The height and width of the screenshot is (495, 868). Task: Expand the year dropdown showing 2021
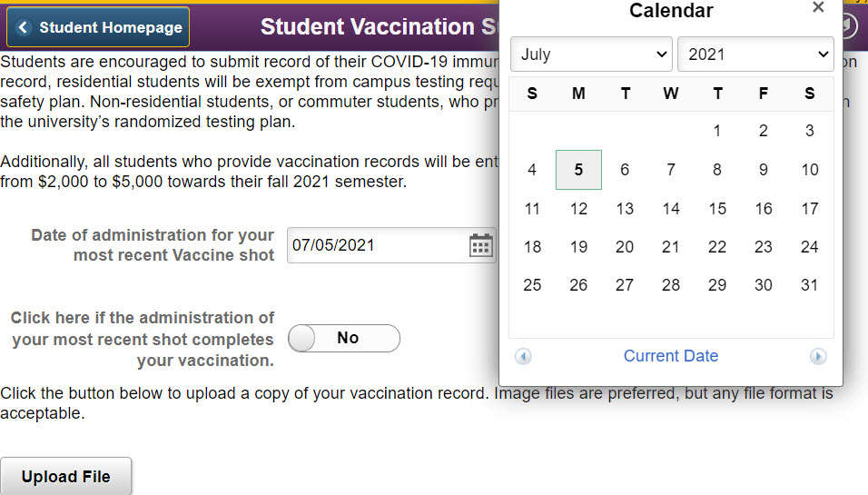coord(755,54)
